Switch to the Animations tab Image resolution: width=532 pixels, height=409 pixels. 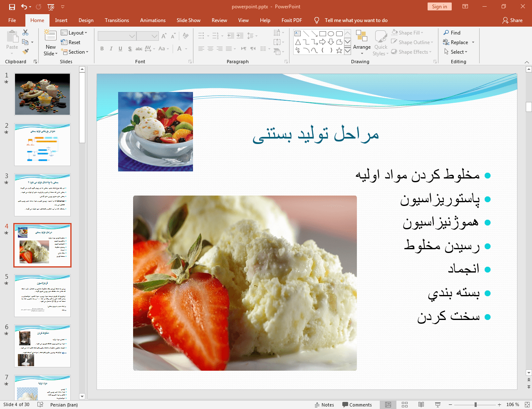pyautogui.click(x=153, y=20)
